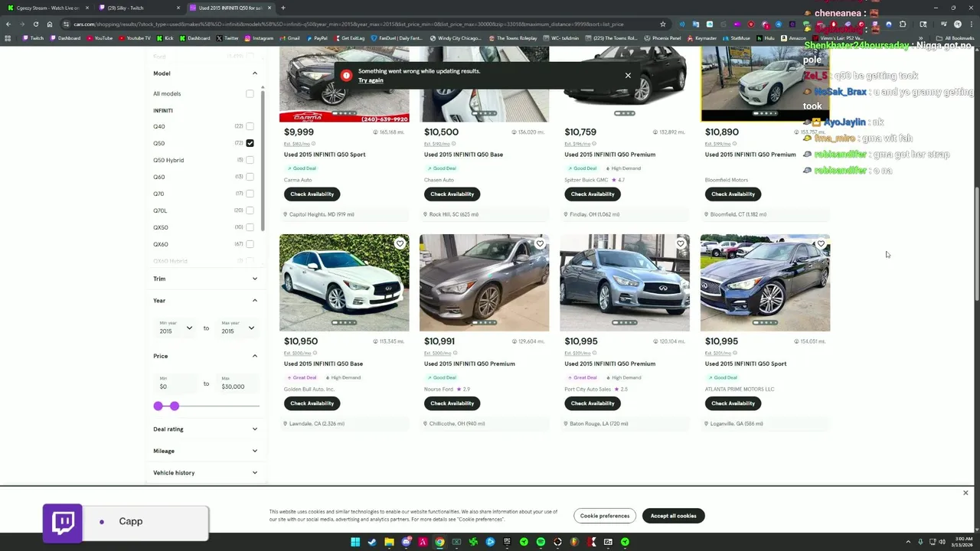980x551 pixels.
Task: Open Spotify from the taskbar
Action: pyautogui.click(x=541, y=542)
